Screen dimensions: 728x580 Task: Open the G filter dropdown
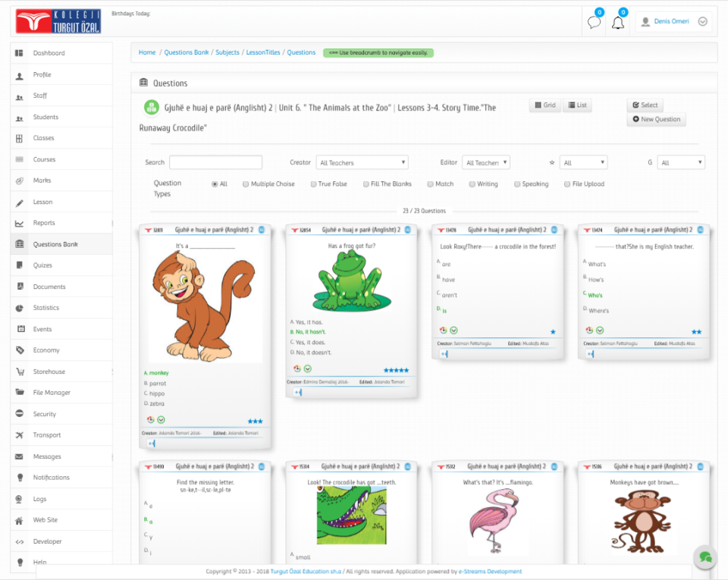tap(681, 162)
